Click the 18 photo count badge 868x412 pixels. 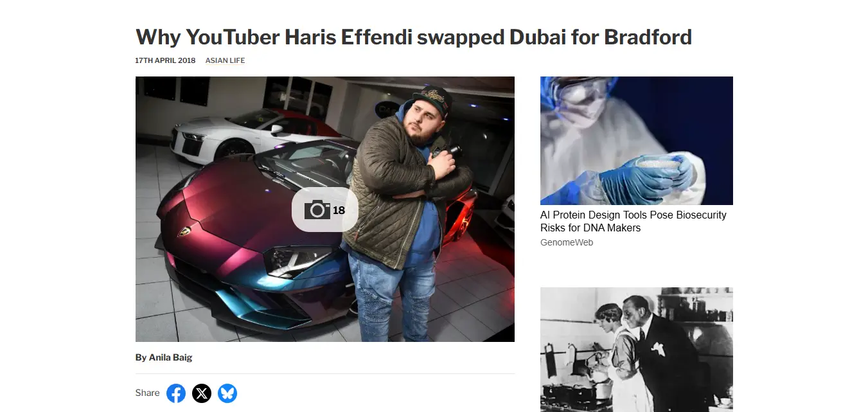339,210
